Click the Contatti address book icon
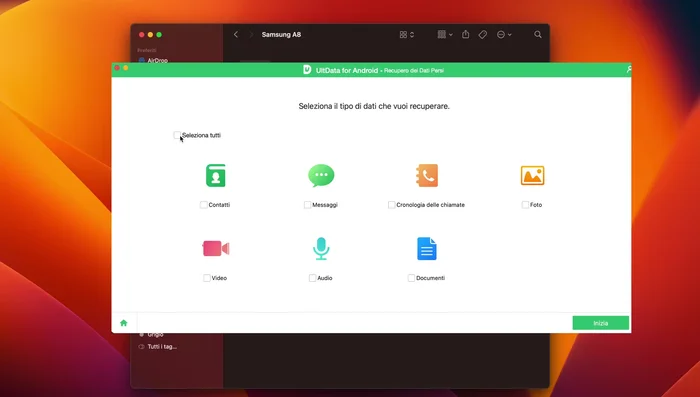700x397 pixels. 216,176
